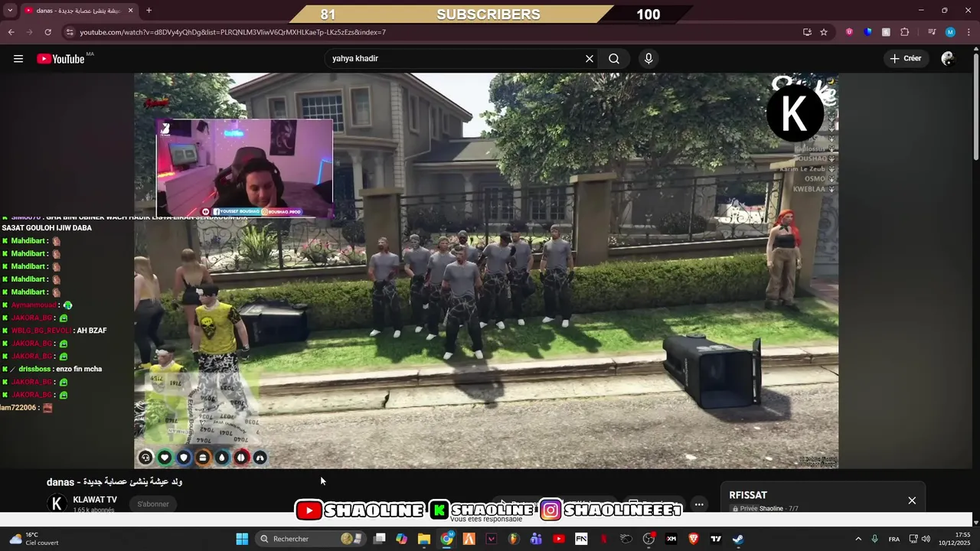This screenshot has width=980, height=551.
Task: Open the Chrome three-dot menu
Action: point(968,32)
